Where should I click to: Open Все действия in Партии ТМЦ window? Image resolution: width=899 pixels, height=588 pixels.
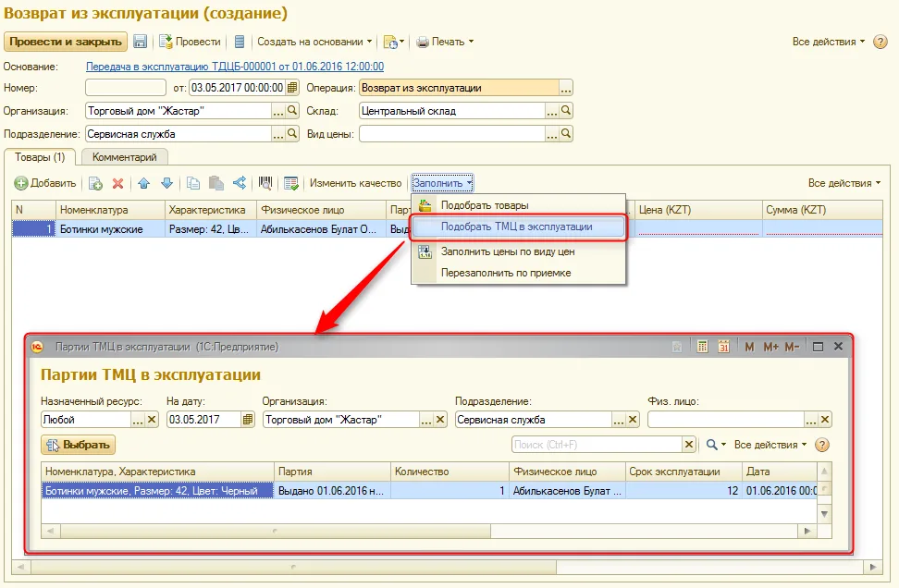pyautogui.click(x=770, y=445)
